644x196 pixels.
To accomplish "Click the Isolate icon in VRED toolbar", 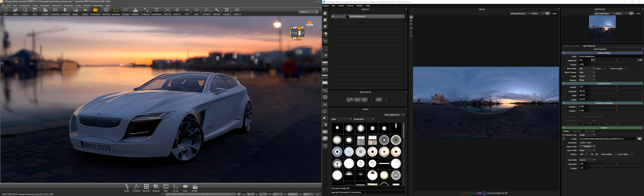I will pyautogui.click(x=85, y=11).
